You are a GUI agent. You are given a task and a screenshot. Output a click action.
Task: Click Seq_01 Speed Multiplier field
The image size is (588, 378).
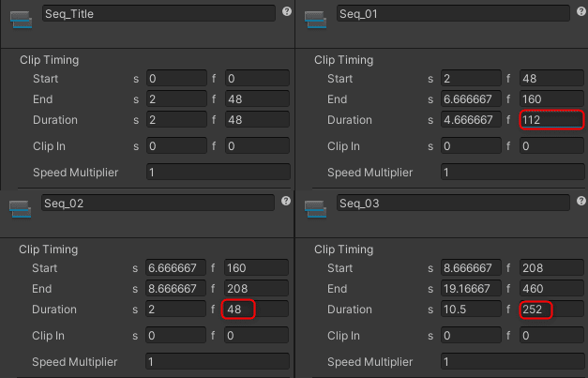coord(513,173)
